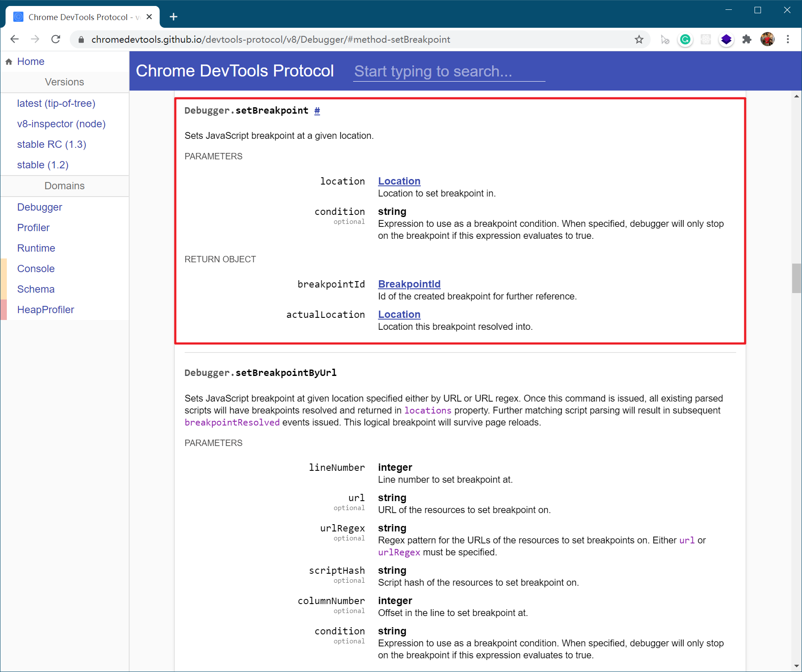
Task: Click the Debugger.setBreakpointByUrl heading
Action: (x=260, y=373)
